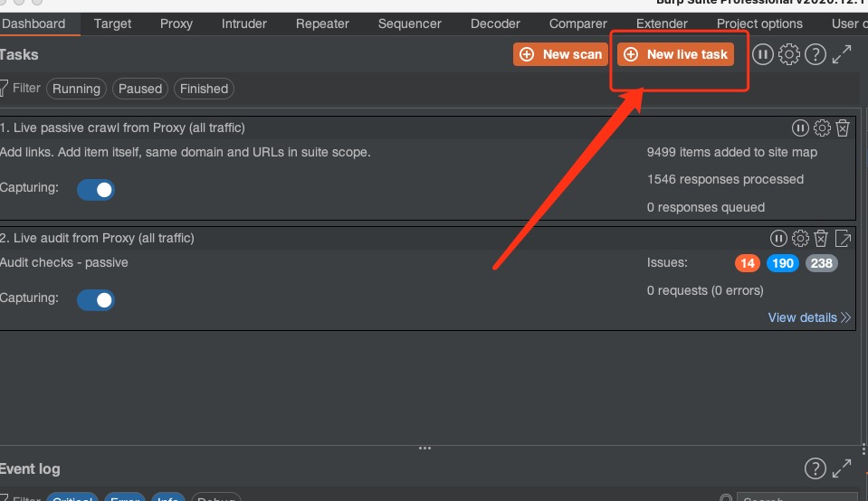Open the Decoder tab

(495, 24)
